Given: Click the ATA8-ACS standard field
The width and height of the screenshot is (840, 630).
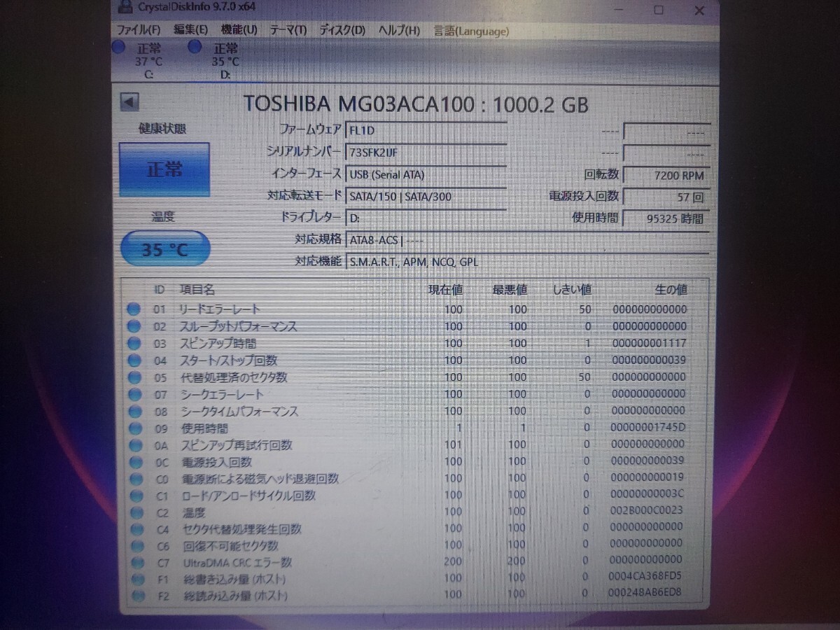Looking at the screenshot, I should 528,240.
